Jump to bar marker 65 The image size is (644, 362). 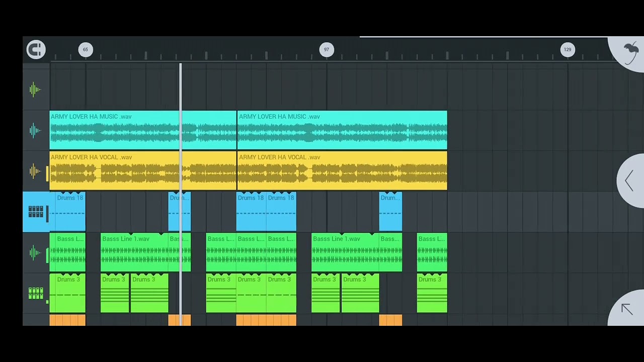click(86, 49)
